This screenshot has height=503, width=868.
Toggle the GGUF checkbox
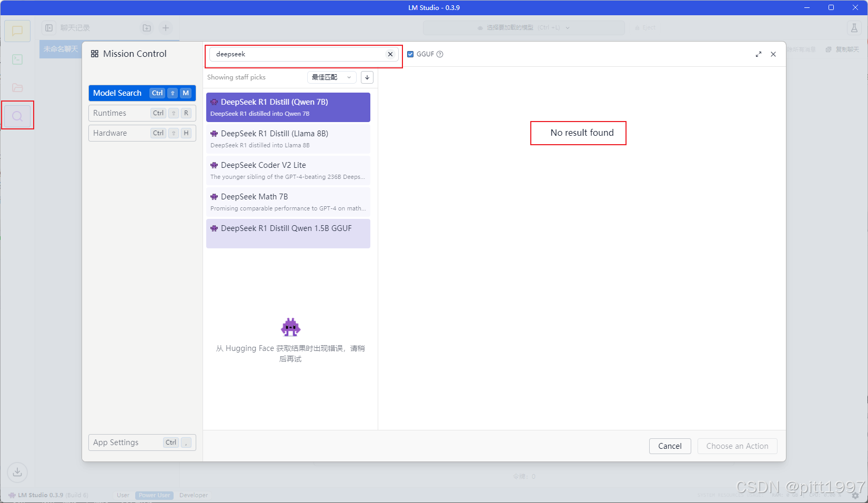pos(410,54)
